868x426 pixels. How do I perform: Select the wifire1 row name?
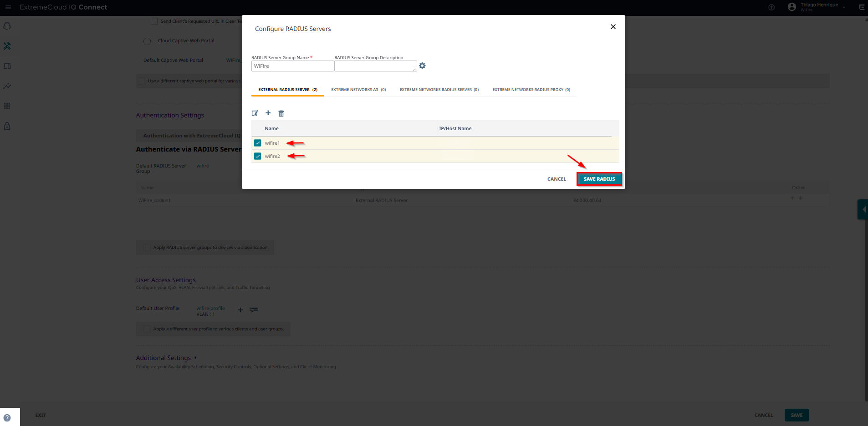tap(272, 143)
